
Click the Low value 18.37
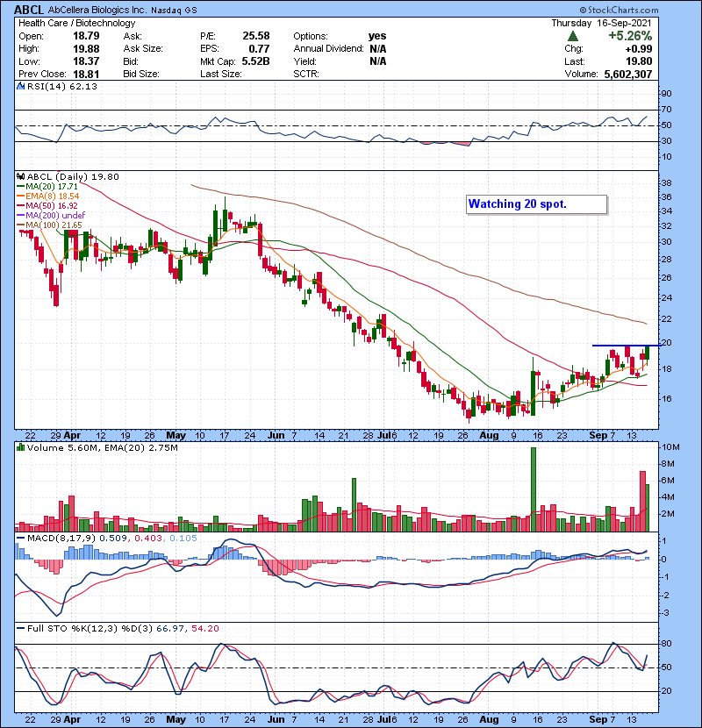coord(86,61)
